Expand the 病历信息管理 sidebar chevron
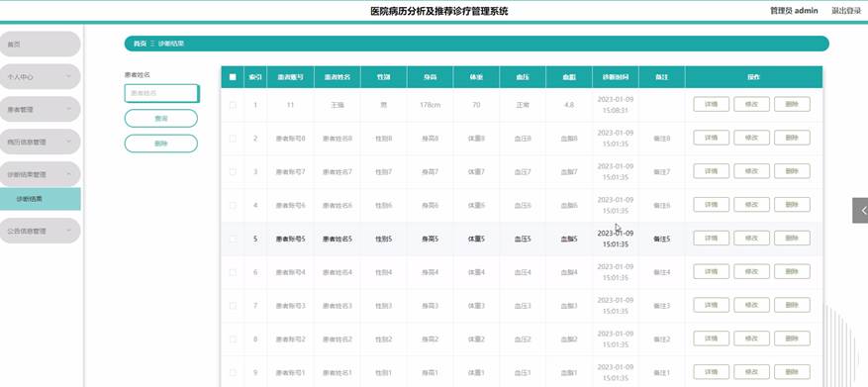The image size is (868, 387). (68, 142)
